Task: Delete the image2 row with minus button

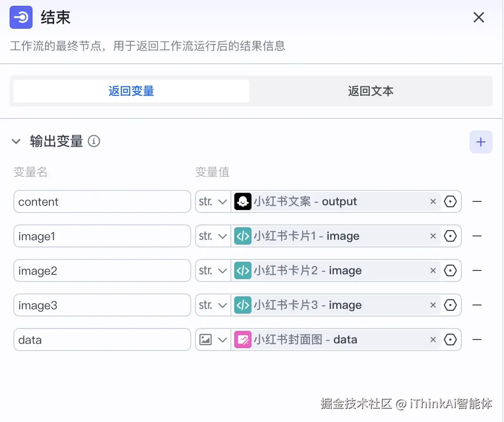Action: pyautogui.click(x=477, y=270)
